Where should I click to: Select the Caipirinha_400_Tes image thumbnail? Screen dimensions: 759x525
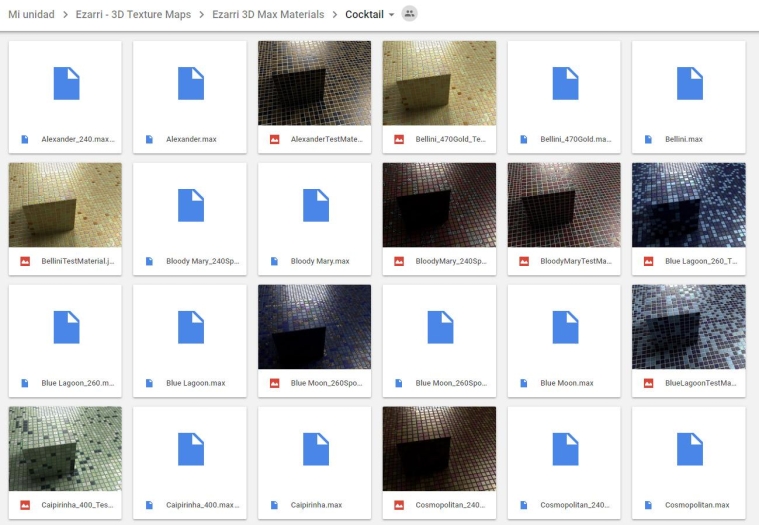(x=65, y=449)
